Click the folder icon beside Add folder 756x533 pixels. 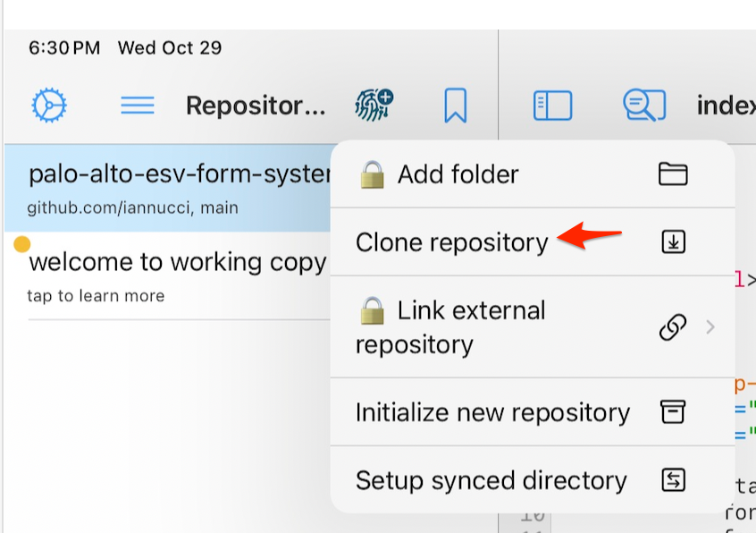672,173
